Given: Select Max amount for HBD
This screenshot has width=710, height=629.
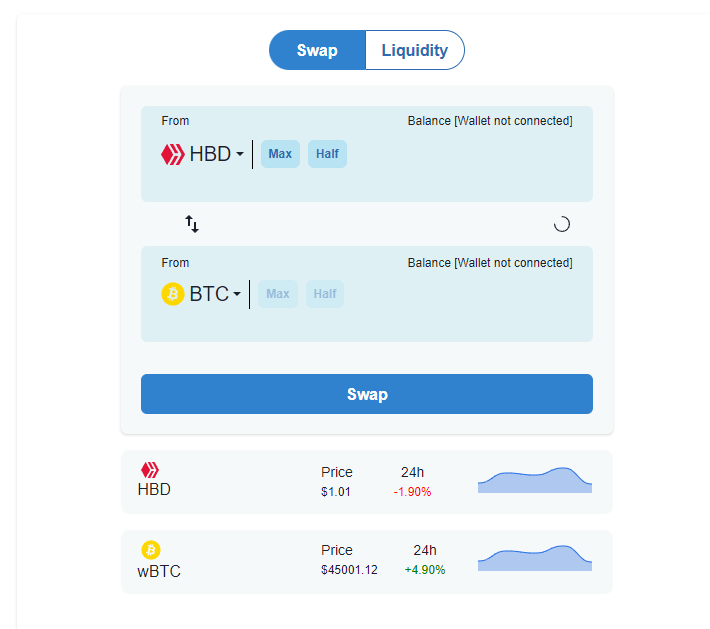Looking at the screenshot, I should coord(280,154).
